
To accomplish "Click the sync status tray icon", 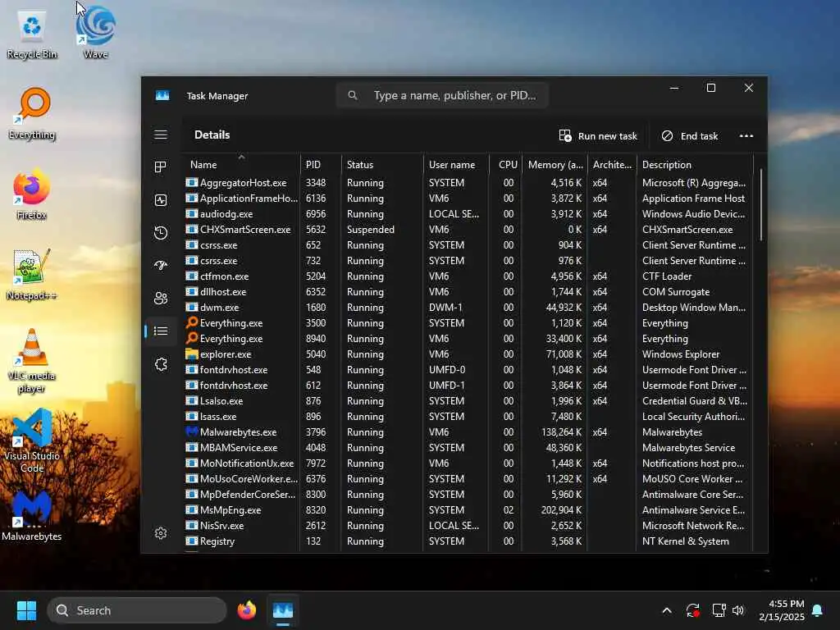I will point(692,610).
